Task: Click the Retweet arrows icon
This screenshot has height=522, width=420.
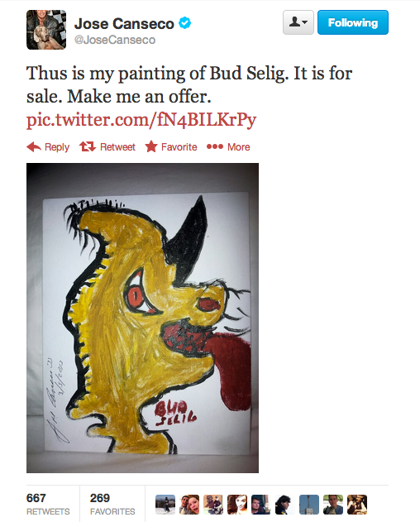Action: pyautogui.click(x=87, y=146)
